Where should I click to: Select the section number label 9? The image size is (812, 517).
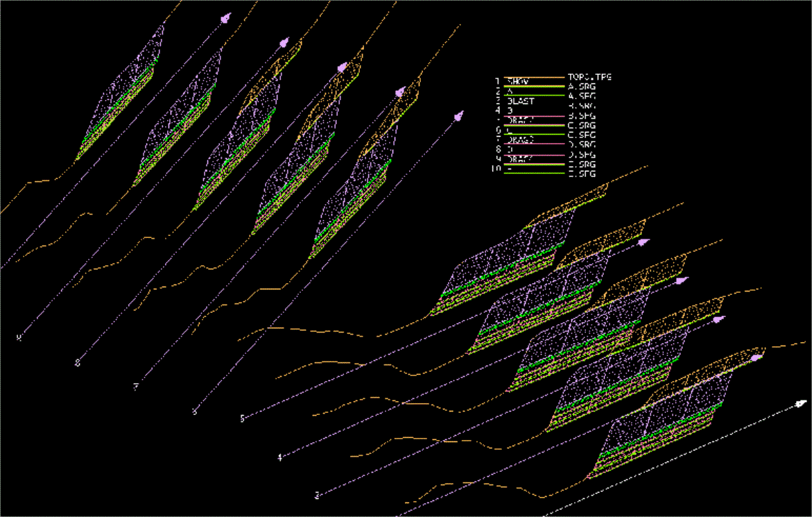(19, 338)
